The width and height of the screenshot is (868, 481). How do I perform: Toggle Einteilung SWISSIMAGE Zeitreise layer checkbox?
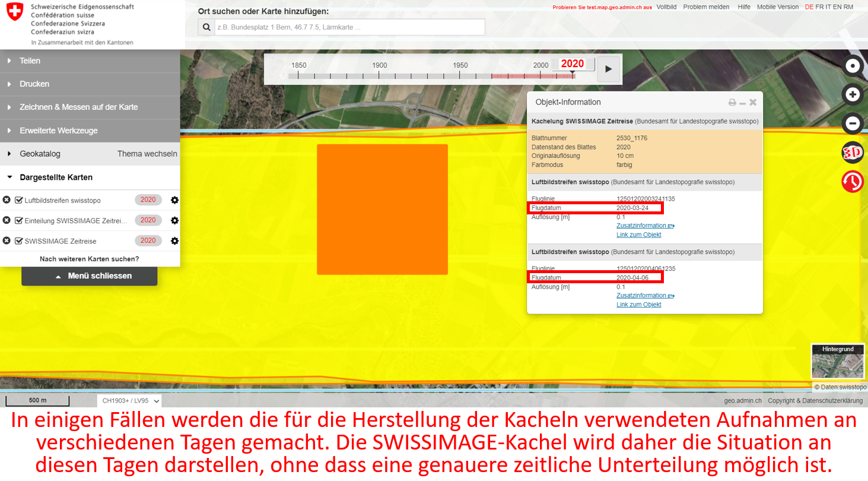(19, 220)
